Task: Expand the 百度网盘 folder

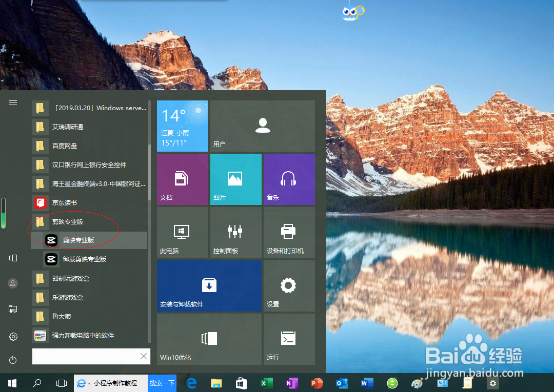Action: click(89, 146)
